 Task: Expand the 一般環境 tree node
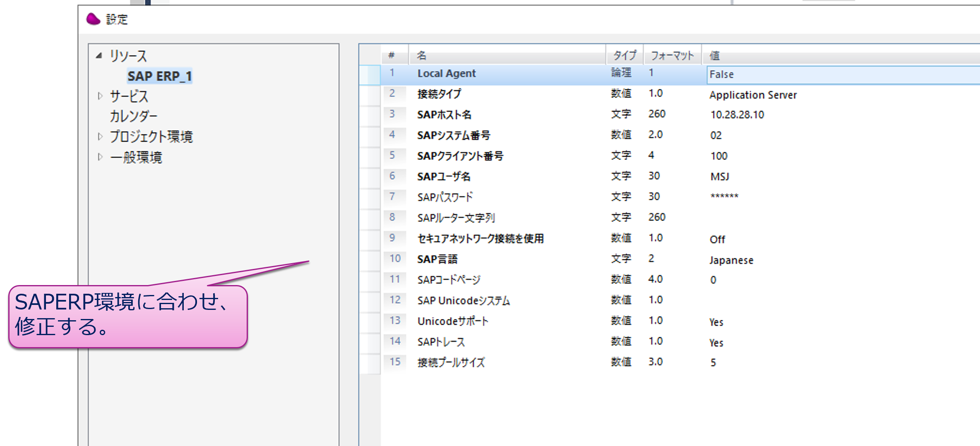tap(100, 157)
